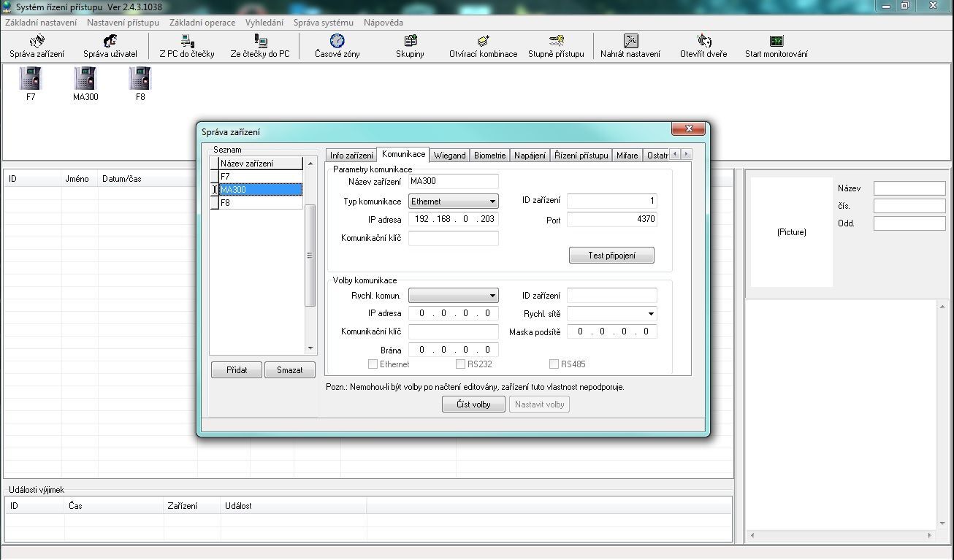Click Číst volby button
This screenshot has height=560, width=954.
pos(473,404)
